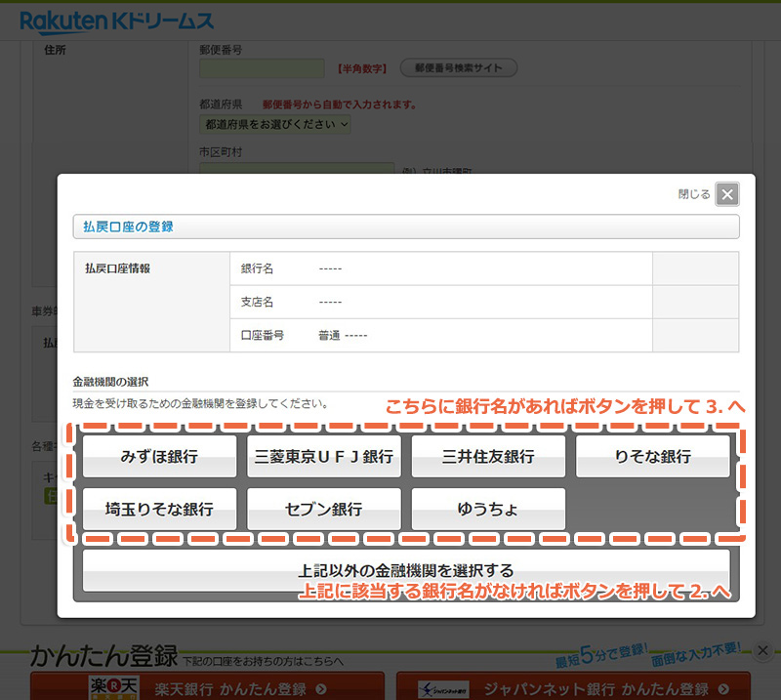Image resolution: width=781 pixels, height=700 pixels.
Task: Choose 三菱東京UFJ銀行 button
Action: click(324, 456)
